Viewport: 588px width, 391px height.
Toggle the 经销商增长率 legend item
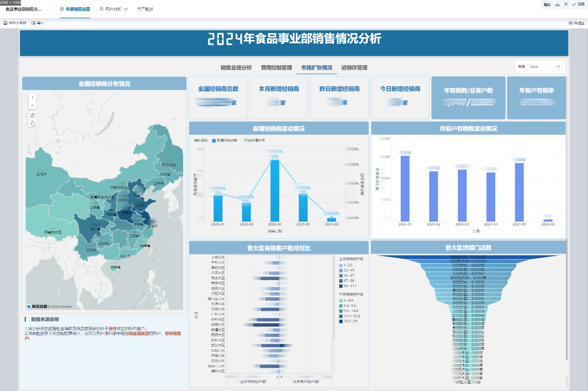tap(252, 140)
